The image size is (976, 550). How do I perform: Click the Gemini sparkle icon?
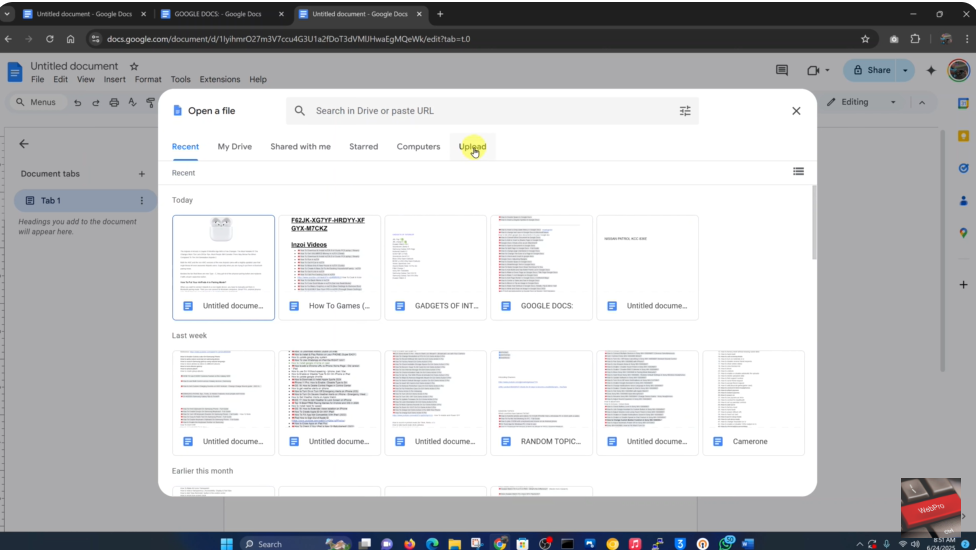click(931, 70)
